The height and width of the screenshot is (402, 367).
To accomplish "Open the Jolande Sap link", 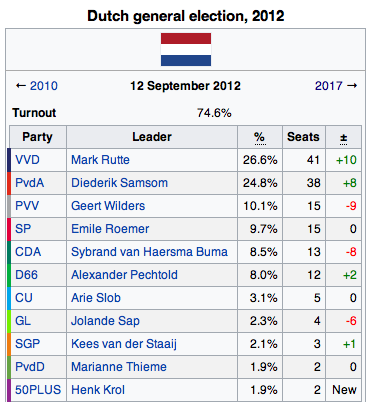I will pos(105,321).
